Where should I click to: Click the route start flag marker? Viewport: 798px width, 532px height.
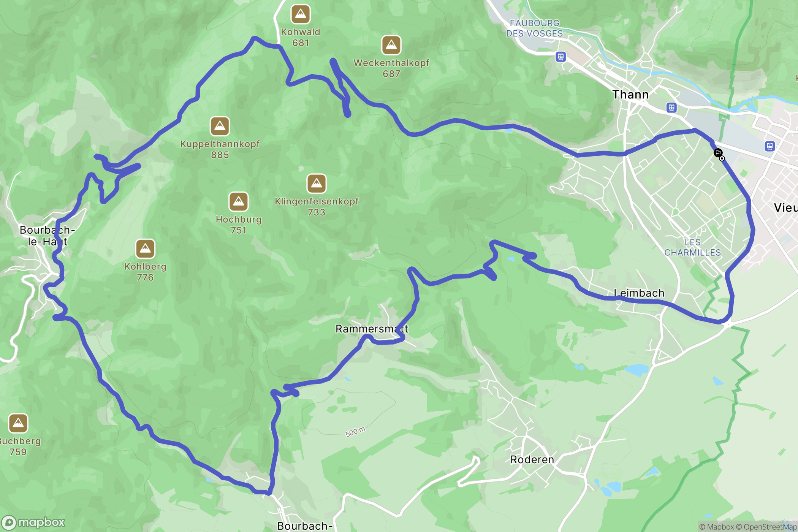pyautogui.click(x=718, y=153)
